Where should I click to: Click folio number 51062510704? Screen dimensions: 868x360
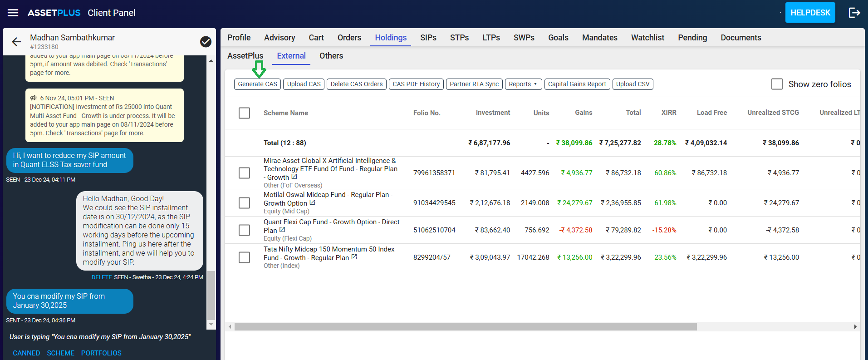(x=434, y=230)
